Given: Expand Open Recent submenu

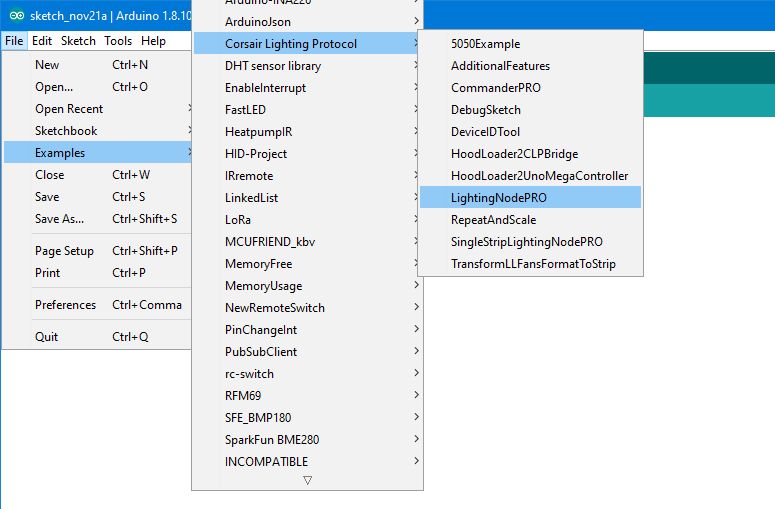Looking at the screenshot, I should point(97,109).
